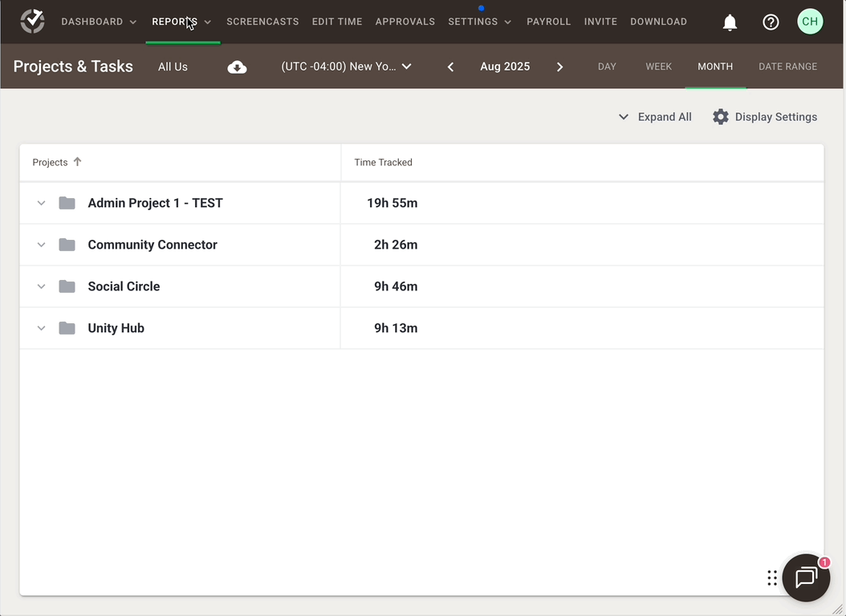Screen dimensions: 846x616
Task: Open the New York timezone dropdown
Action: coord(347,67)
